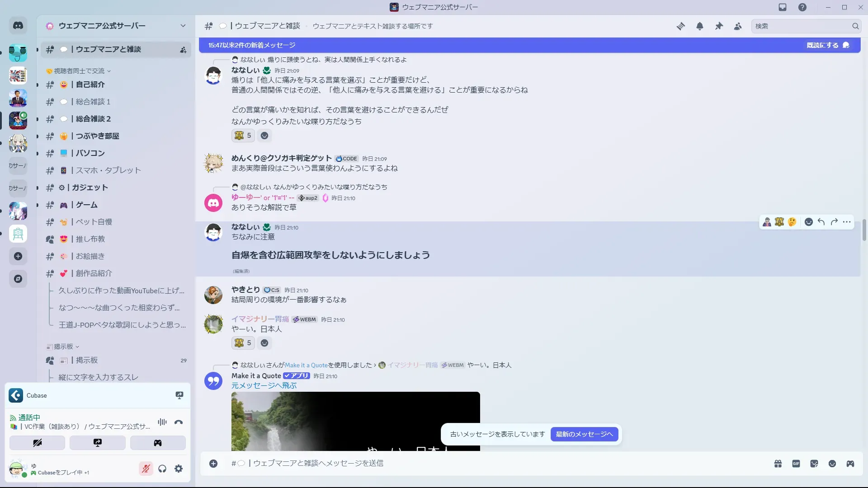Click 最新のメッセージへ button
Viewport: 868px width, 488px height.
(584, 434)
